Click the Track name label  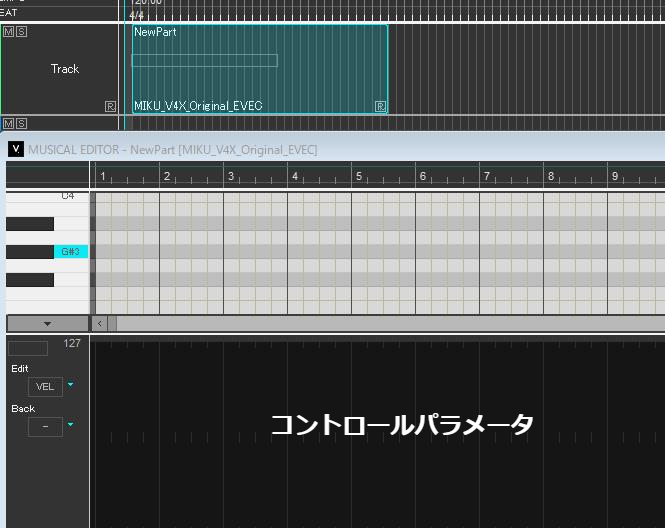[65, 69]
